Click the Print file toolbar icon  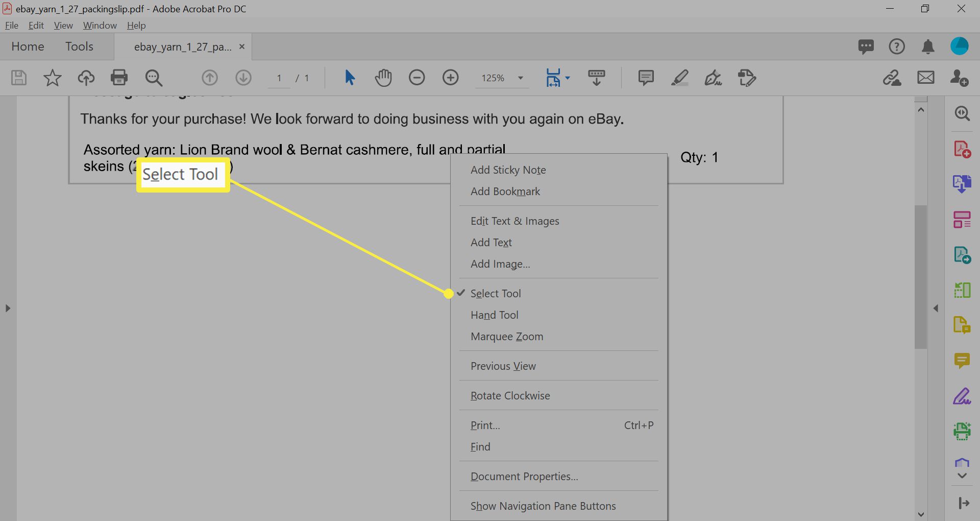point(119,78)
